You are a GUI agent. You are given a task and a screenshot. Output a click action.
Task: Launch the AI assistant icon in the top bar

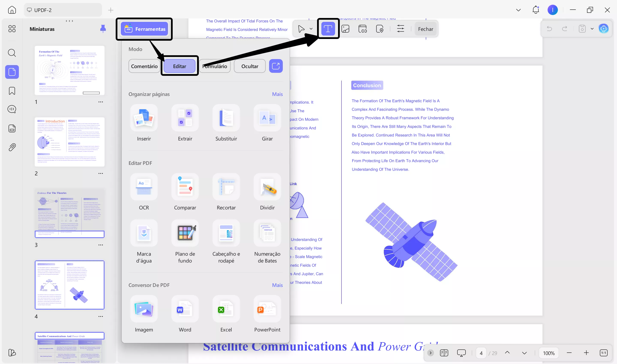click(x=604, y=28)
